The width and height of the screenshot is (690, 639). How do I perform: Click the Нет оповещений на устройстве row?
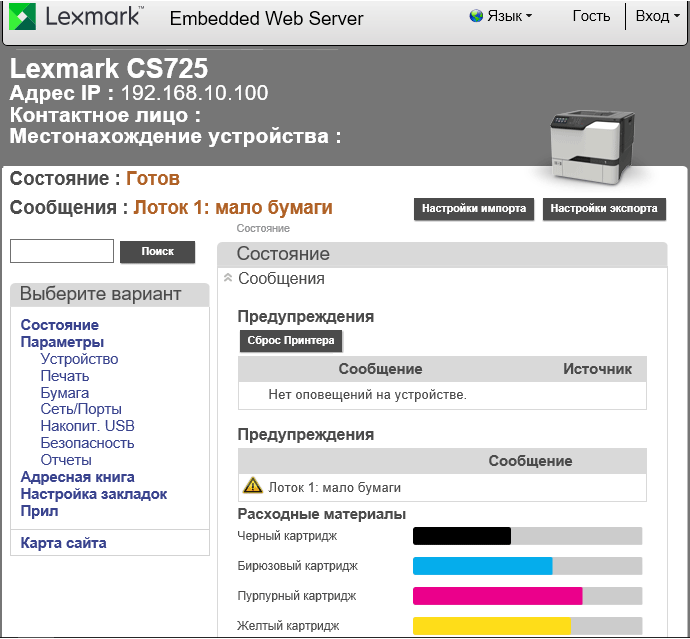(442, 395)
